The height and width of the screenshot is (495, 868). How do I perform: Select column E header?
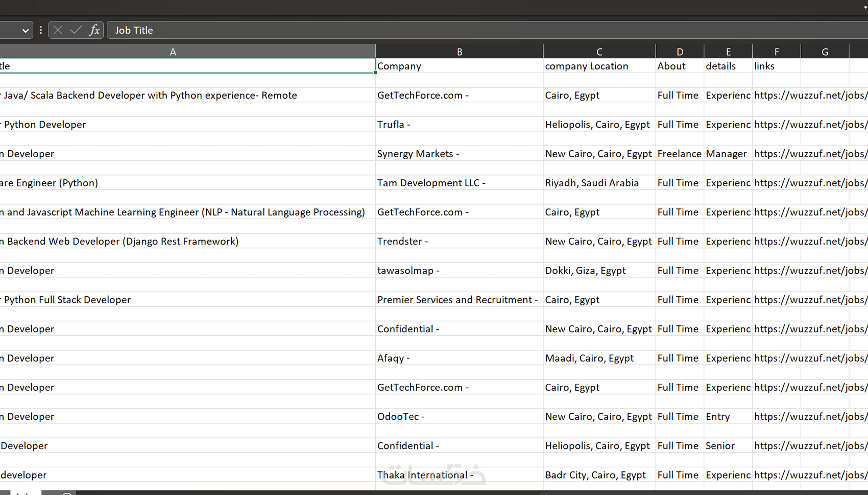tap(728, 52)
